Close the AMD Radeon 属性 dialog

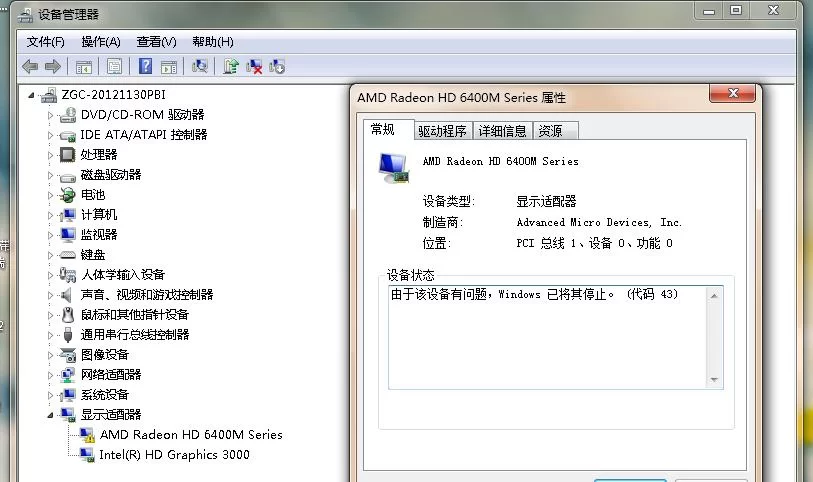point(732,93)
